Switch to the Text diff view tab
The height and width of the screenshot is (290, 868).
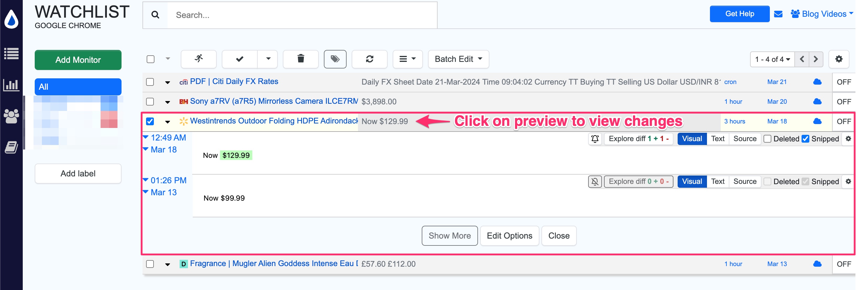718,139
